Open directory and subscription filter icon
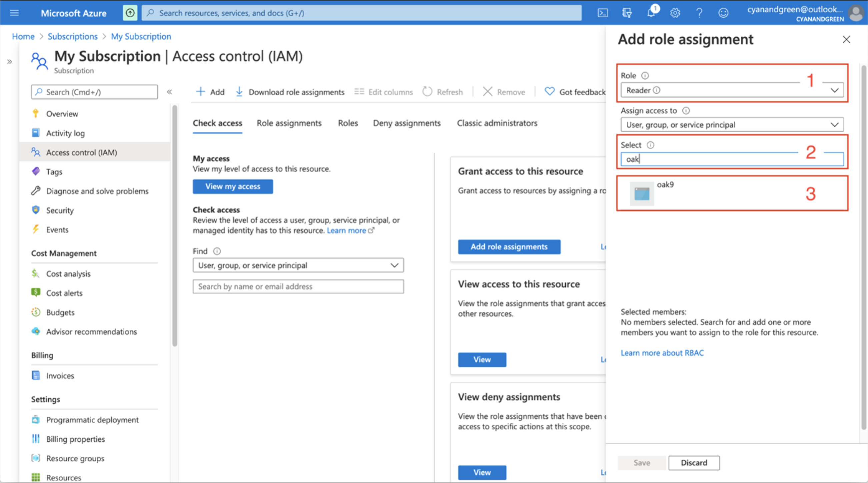The width and height of the screenshot is (868, 483). 627,13
